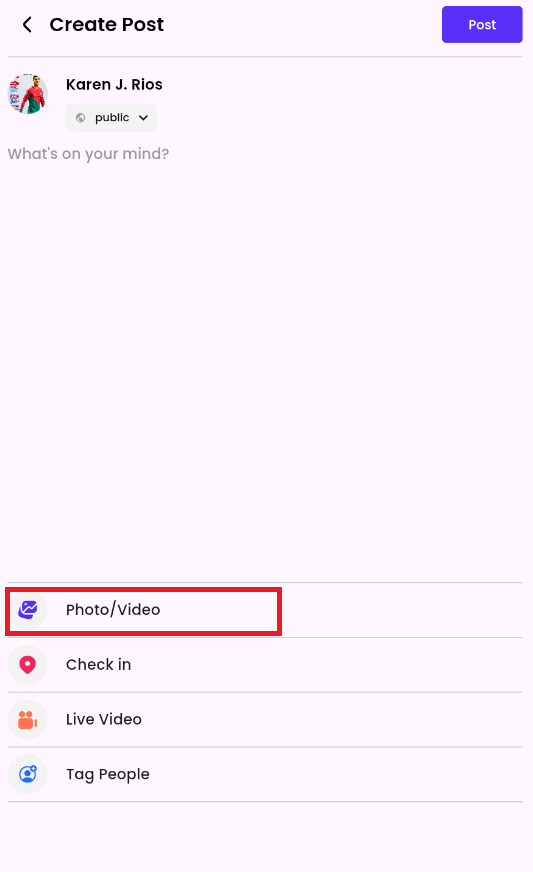This screenshot has width=533, height=872.
Task: Expand the chevron next to public
Action: click(143, 117)
